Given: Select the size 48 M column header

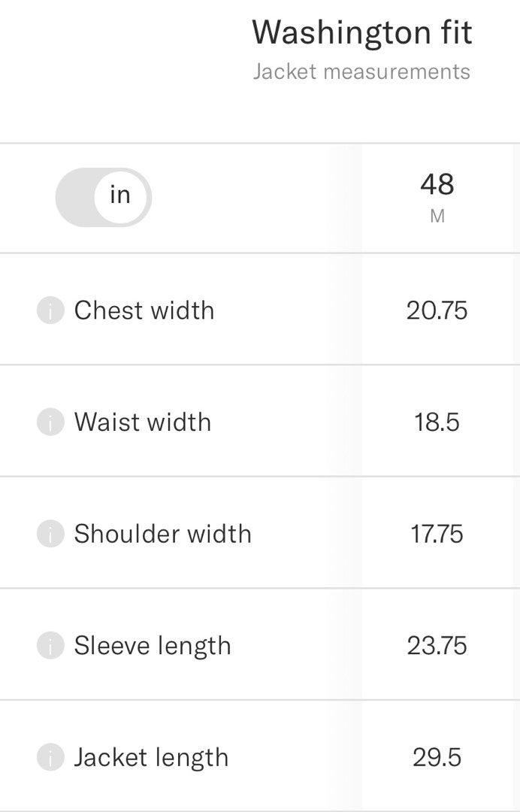Looking at the screenshot, I should pos(437,197).
